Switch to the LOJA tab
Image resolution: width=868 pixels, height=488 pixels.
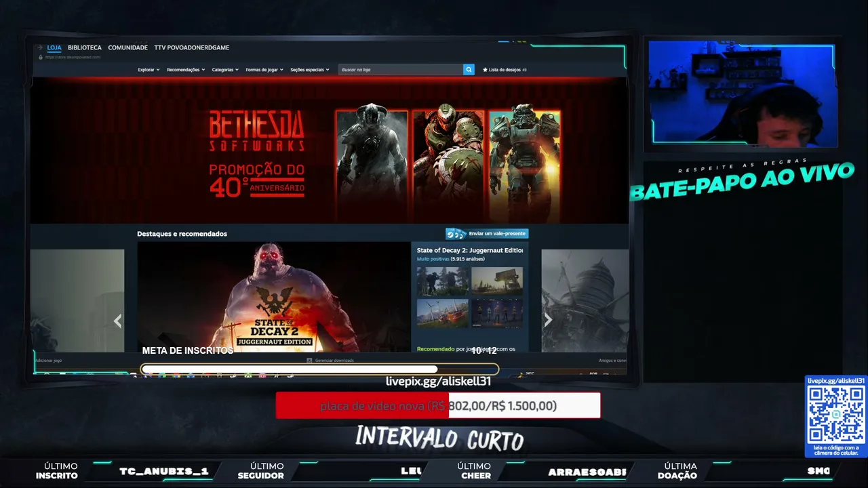point(54,47)
